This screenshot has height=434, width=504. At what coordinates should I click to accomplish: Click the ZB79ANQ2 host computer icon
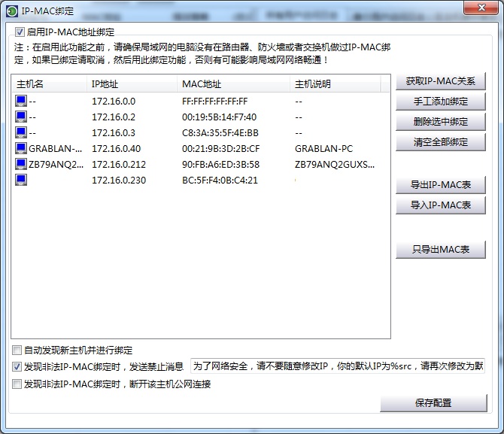pos(21,164)
